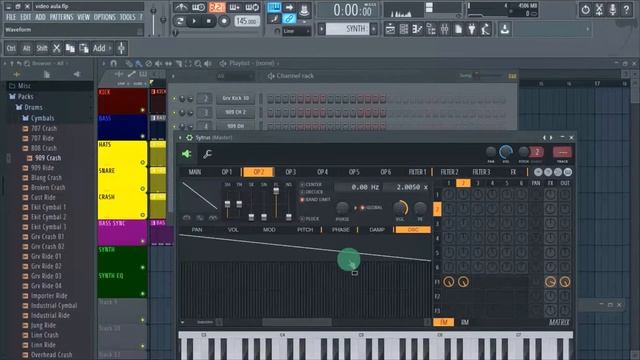
Task: Switch to the MAIN tab in Sytrus
Action: click(195, 172)
